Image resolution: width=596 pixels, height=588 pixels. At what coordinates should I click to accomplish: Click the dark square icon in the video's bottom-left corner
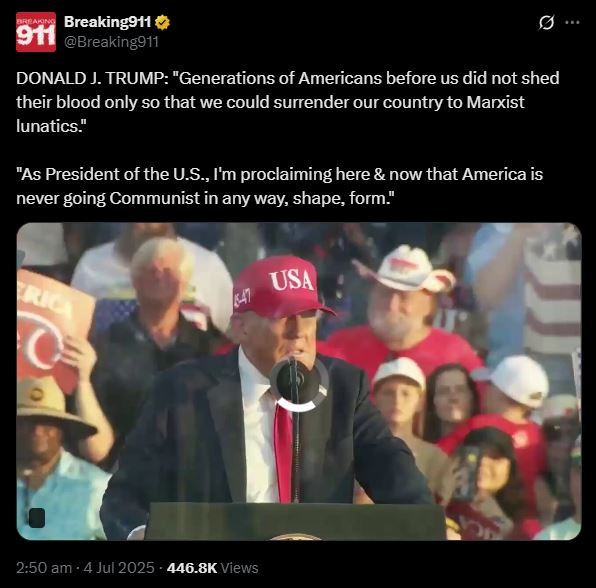tap(37, 518)
